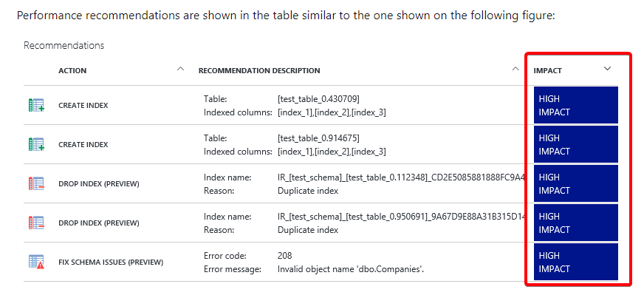This screenshot has height=298, width=644.
Task: Open the recommendation for test_table_0.430709
Action: pos(275,105)
